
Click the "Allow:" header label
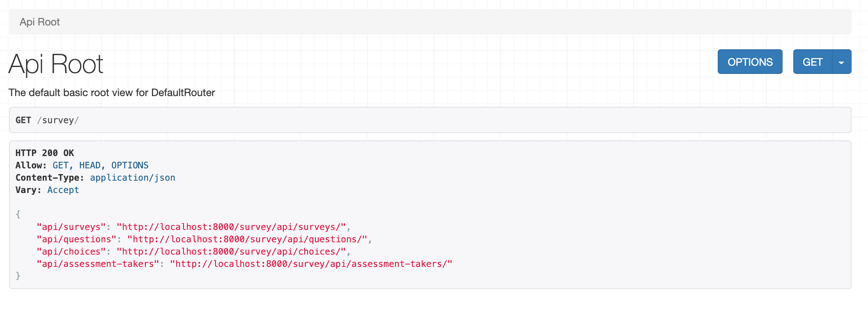point(31,165)
